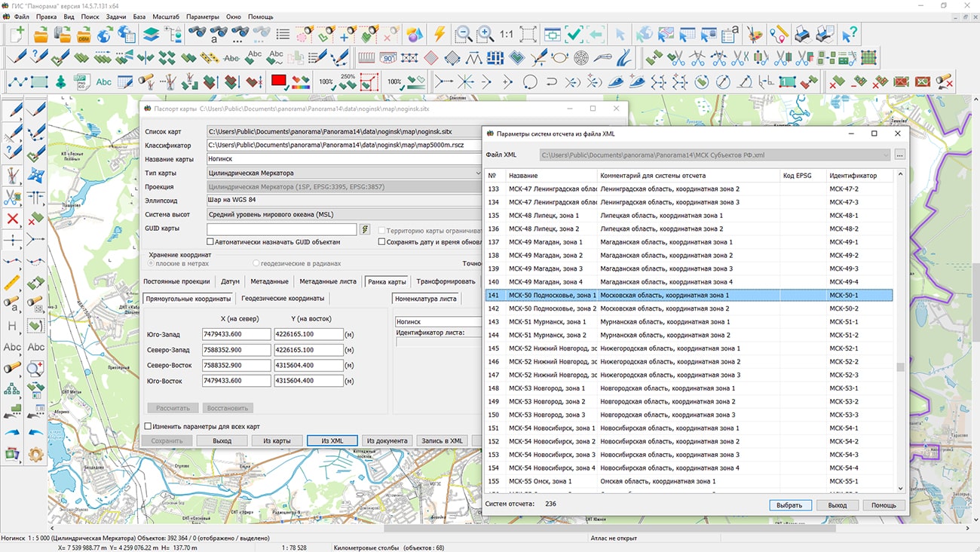Enable automatic GUID assignment checkbox
This screenshot has height=552, width=980.
pos(211,242)
